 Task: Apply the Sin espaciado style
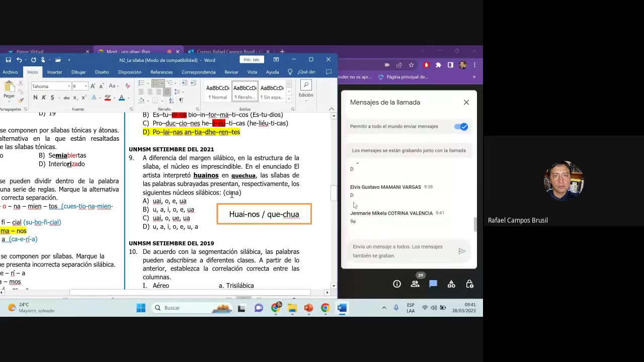click(272, 92)
